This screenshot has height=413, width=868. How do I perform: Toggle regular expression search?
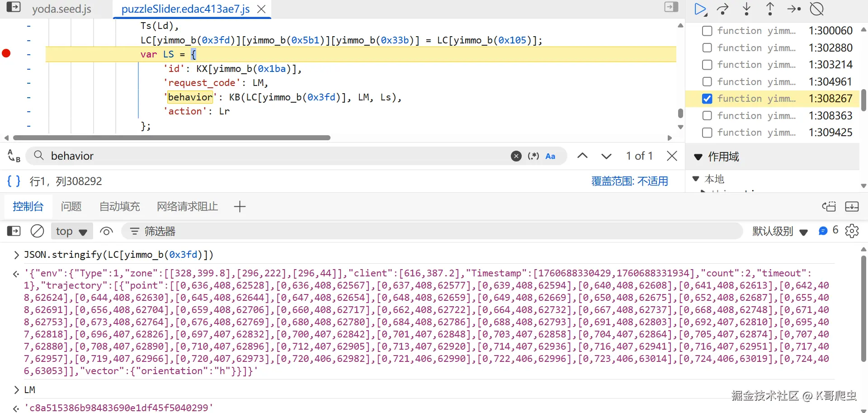[x=533, y=156]
